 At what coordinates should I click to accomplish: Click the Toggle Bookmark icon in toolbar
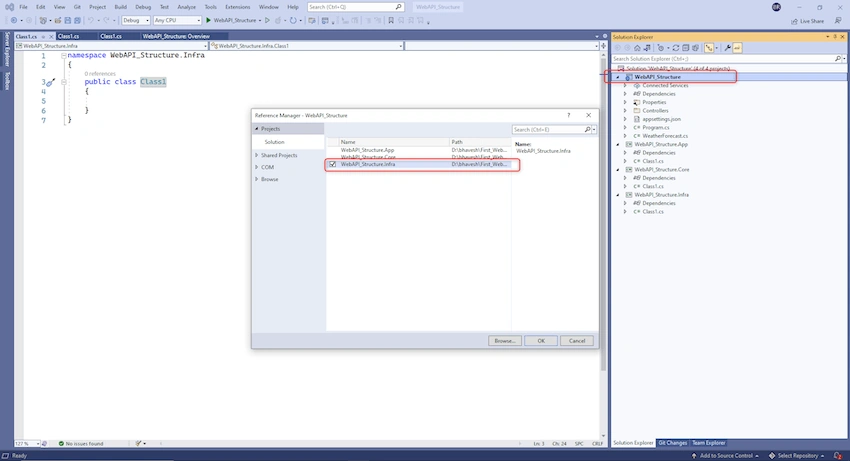tap(391, 21)
